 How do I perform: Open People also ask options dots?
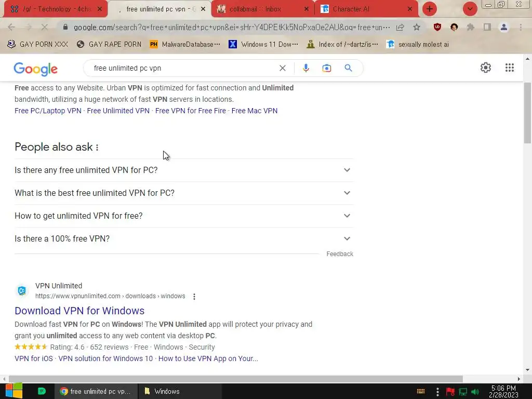coord(97,147)
